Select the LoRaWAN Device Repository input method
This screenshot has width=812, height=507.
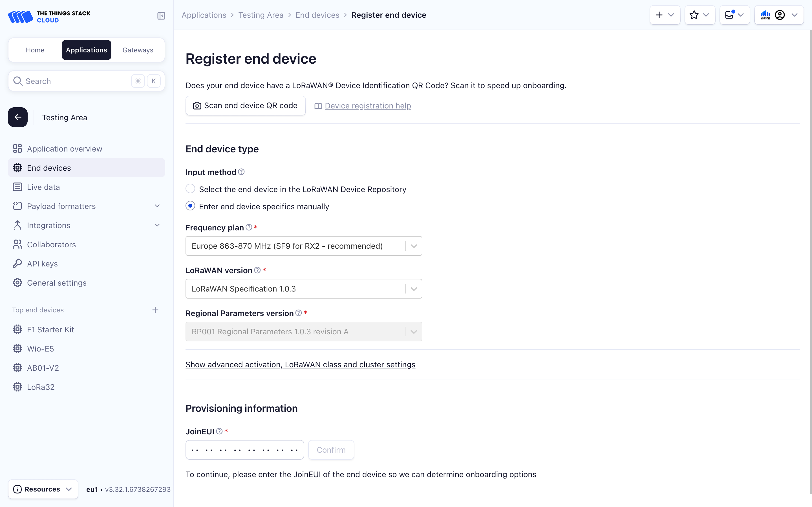(x=190, y=188)
